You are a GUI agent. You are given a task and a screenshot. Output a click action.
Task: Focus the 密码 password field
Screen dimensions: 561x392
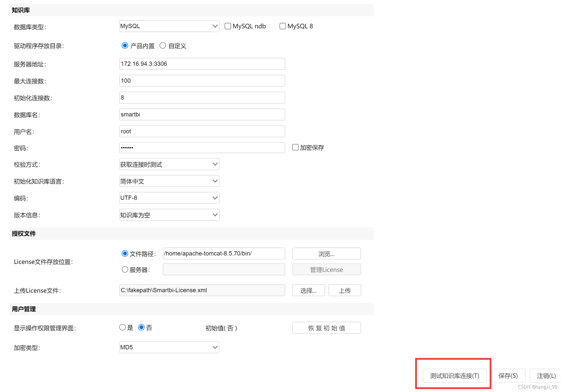tap(202, 148)
